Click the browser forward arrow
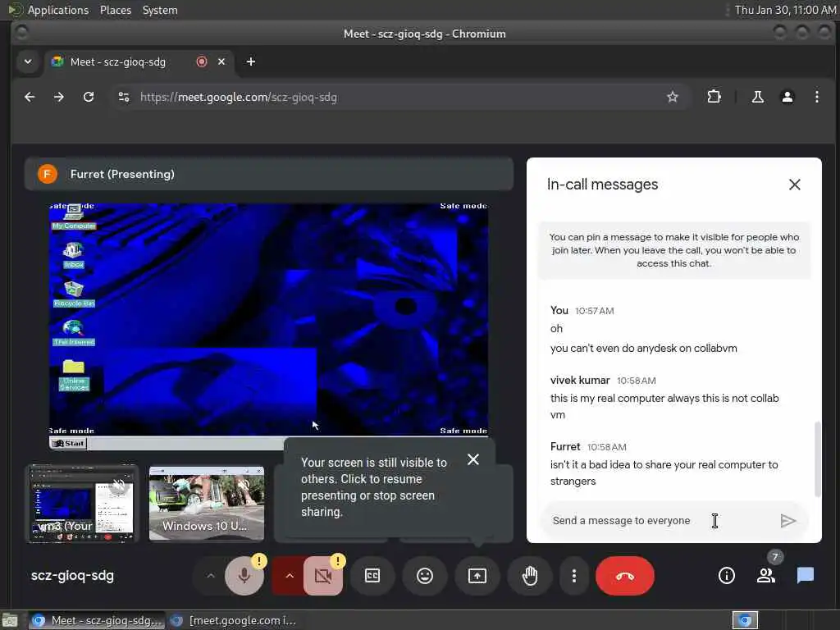The image size is (840, 630). point(59,97)
